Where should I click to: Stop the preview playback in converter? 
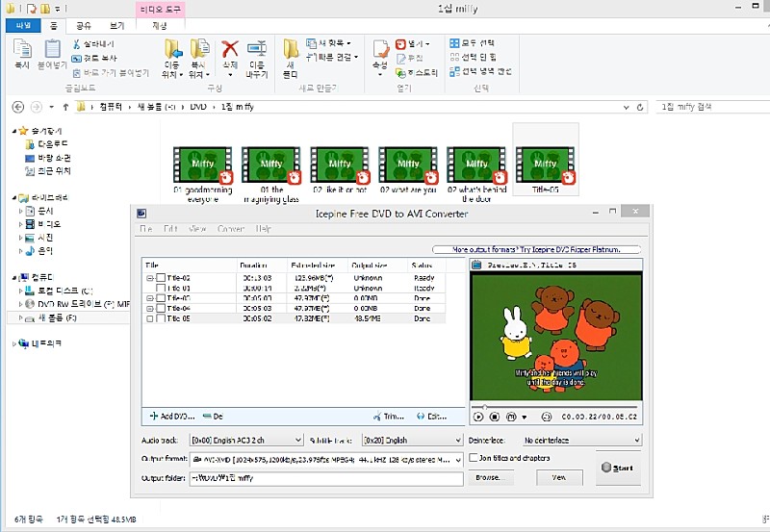[x=495, y=417]
